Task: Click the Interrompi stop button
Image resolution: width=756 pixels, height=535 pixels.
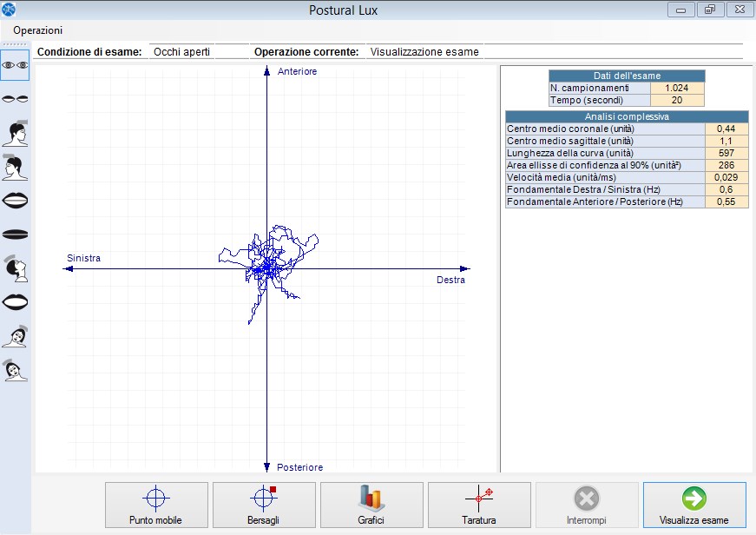Action: (586, 505)
